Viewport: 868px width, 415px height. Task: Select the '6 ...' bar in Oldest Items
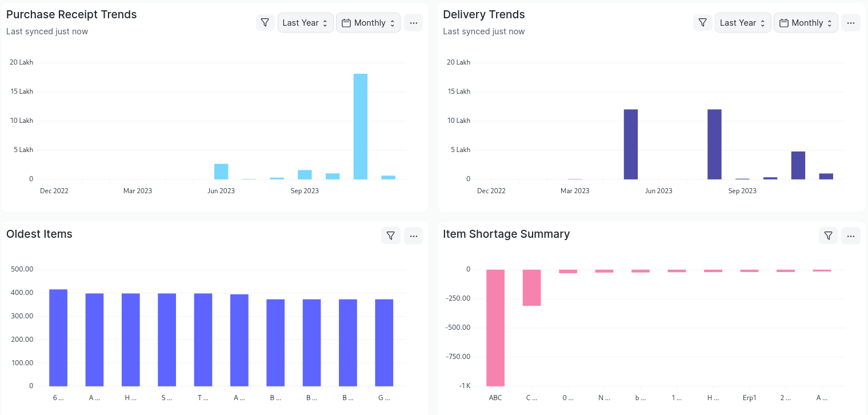58,338
